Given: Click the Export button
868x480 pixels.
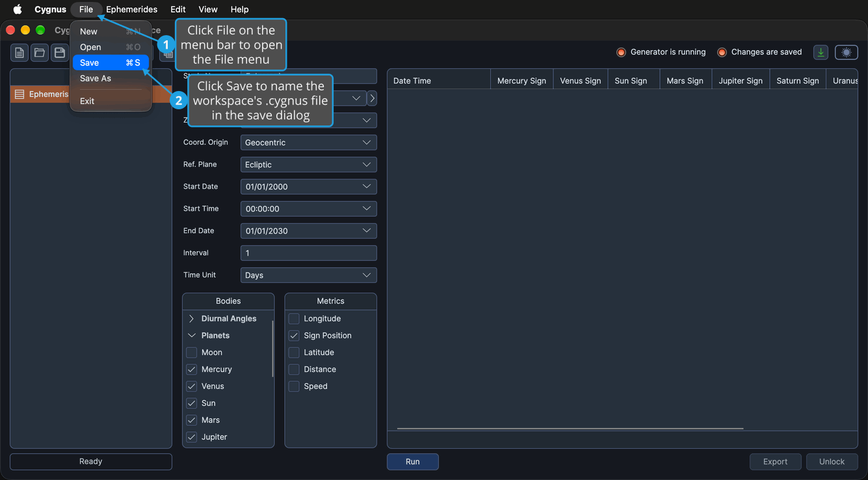Looking at the screenshot, I should pyautogui.click(x=775, y=462).
